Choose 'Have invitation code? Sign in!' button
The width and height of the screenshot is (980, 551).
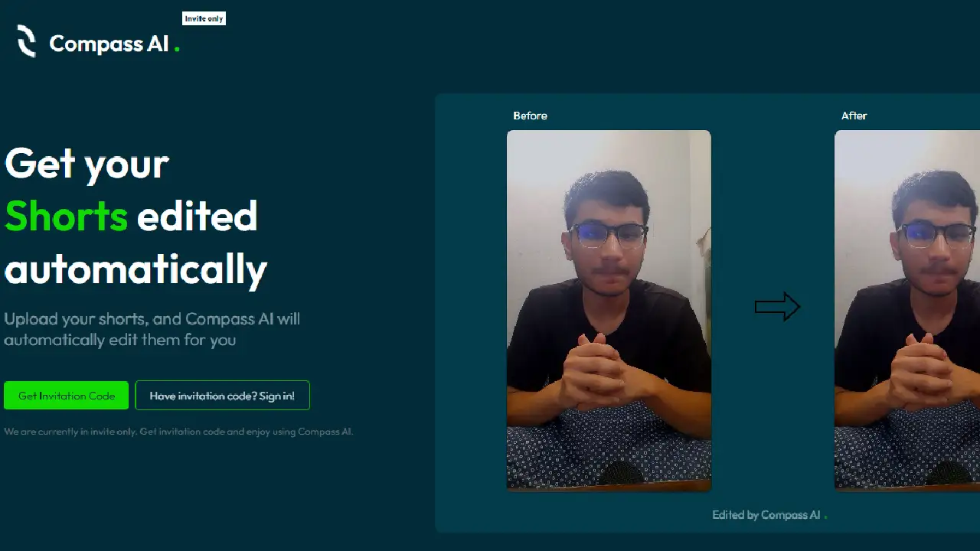[222, 396]
